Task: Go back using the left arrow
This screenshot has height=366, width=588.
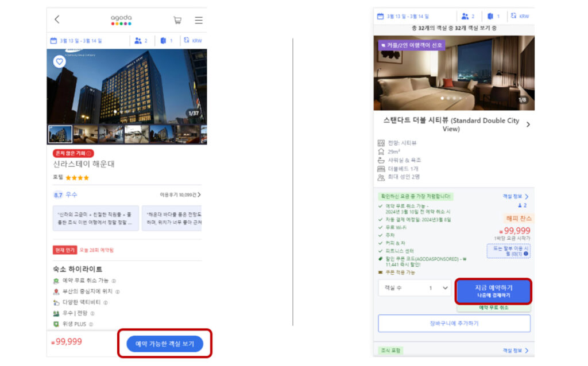Action: click(x=57, y=20)
